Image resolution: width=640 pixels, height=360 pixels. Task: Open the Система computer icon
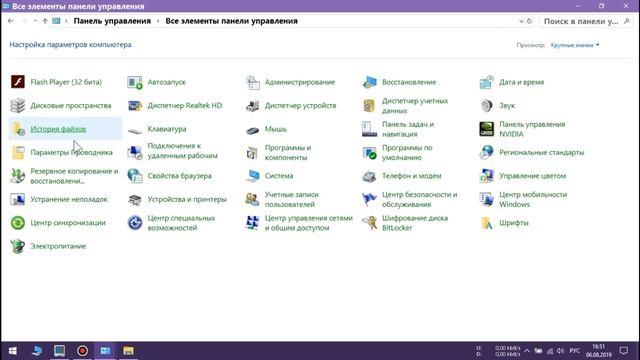pyautogui.click(x=252, y=176)
